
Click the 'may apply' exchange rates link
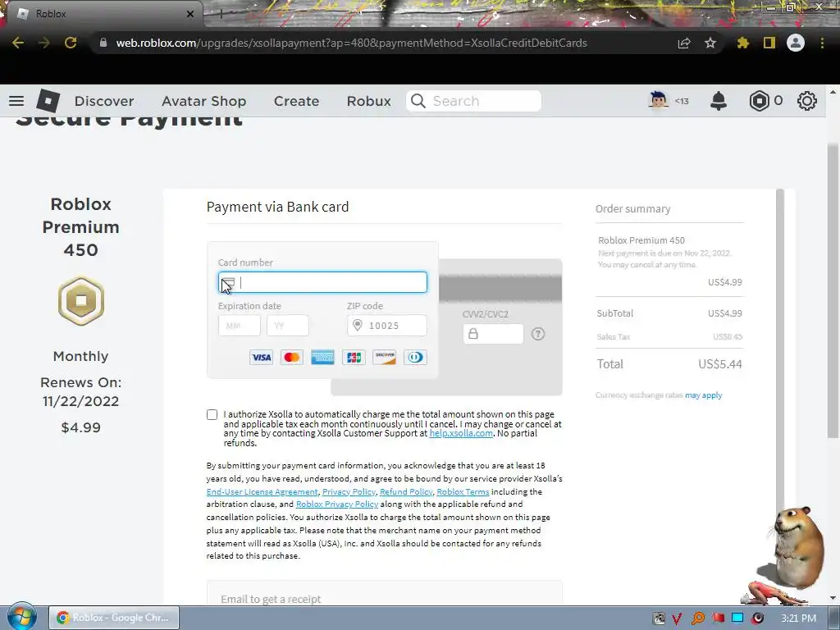point(703,395)
